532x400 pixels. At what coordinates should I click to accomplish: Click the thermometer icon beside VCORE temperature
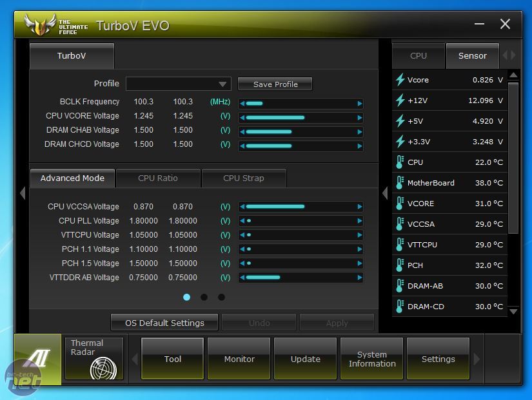tap(400, 204)
